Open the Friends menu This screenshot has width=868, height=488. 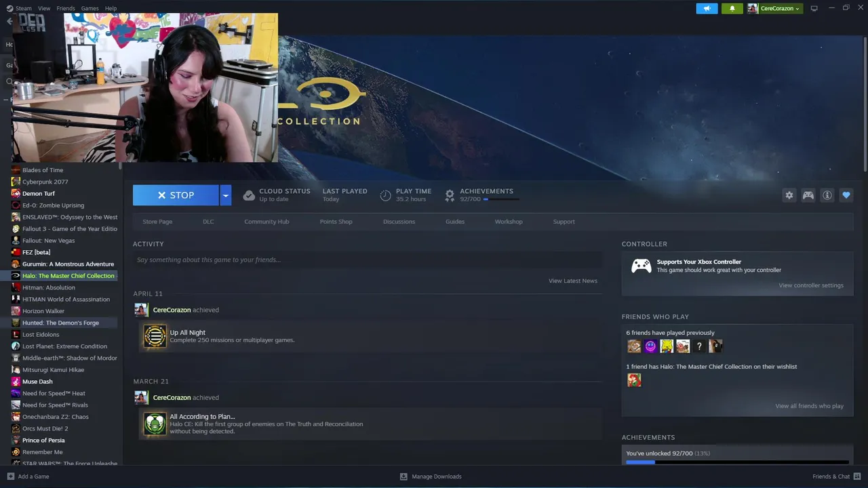(x=66, y=9)
